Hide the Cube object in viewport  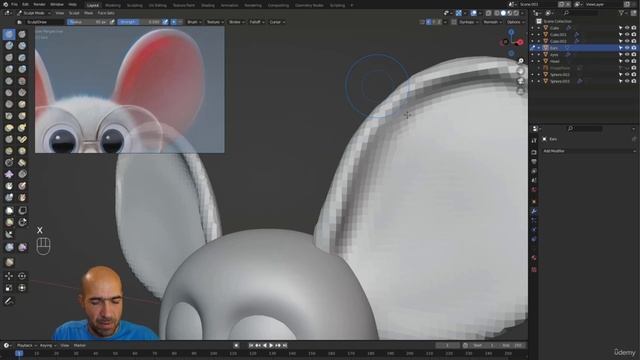[x=627, y=28]
